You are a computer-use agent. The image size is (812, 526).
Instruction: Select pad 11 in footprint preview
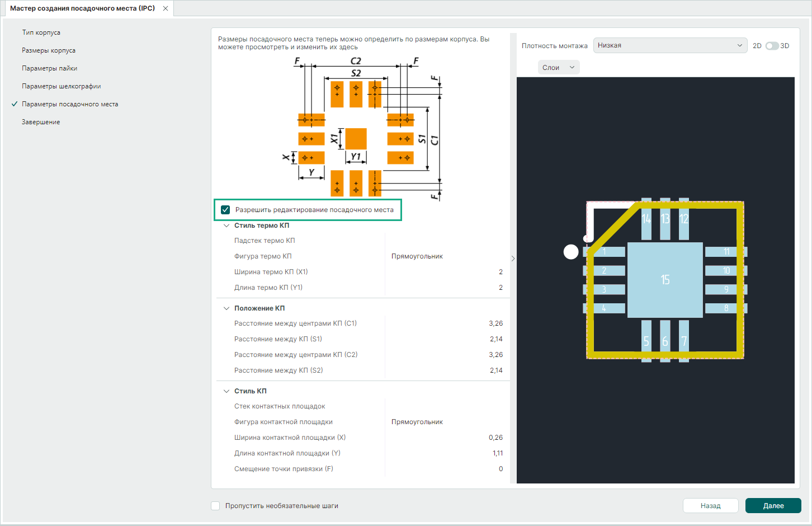click(725, 252)
